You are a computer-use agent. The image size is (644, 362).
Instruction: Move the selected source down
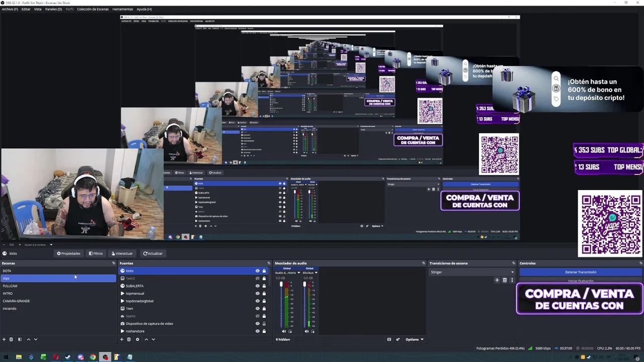tap(153, 339)
